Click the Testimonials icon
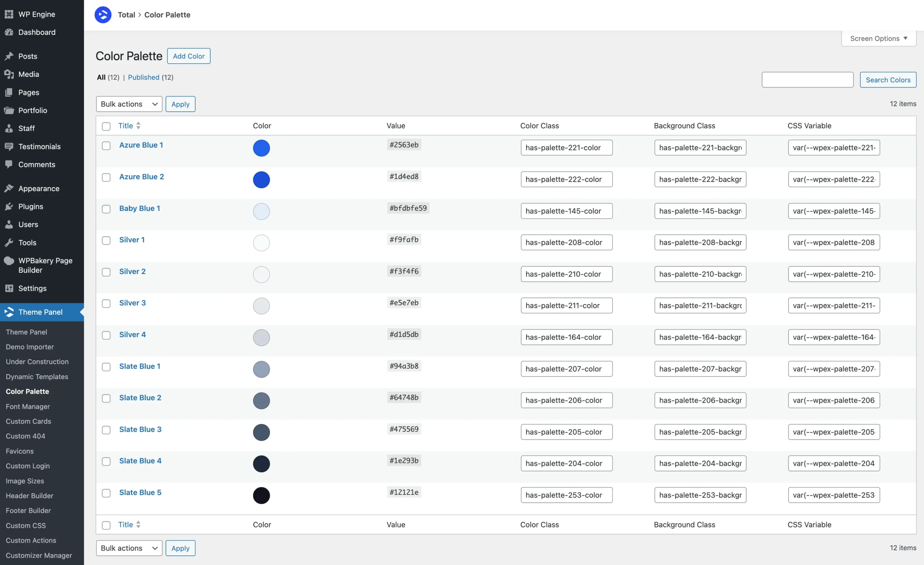The width and height of the screenshot is (924, 565). click(9, 146)
